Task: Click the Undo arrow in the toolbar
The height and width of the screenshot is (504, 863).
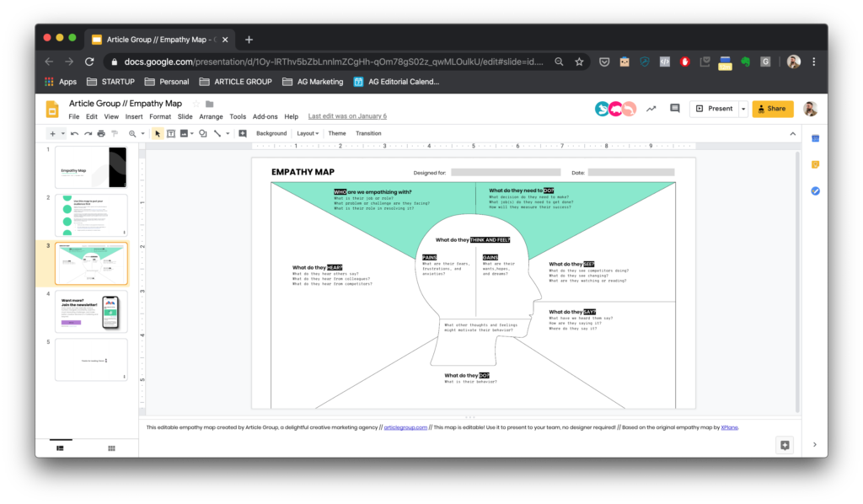Action: 74,134
